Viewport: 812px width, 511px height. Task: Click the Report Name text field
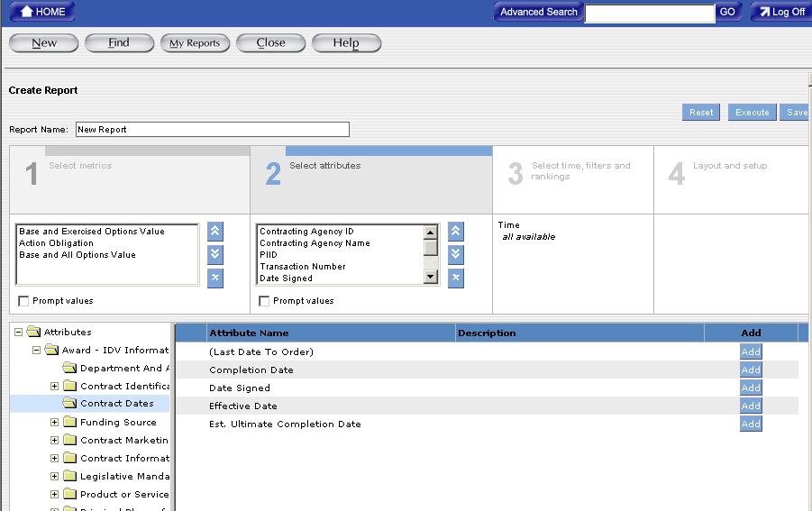click(212, 130)
